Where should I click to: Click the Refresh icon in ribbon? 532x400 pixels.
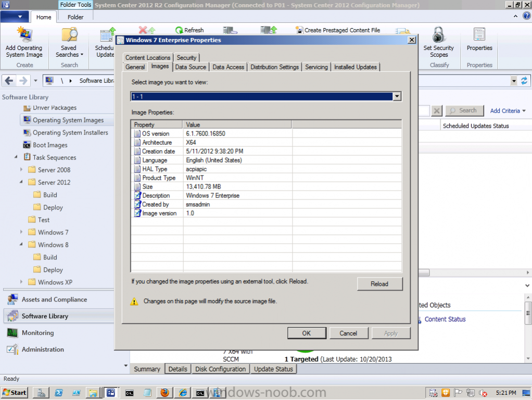click(x=179, y=30)
